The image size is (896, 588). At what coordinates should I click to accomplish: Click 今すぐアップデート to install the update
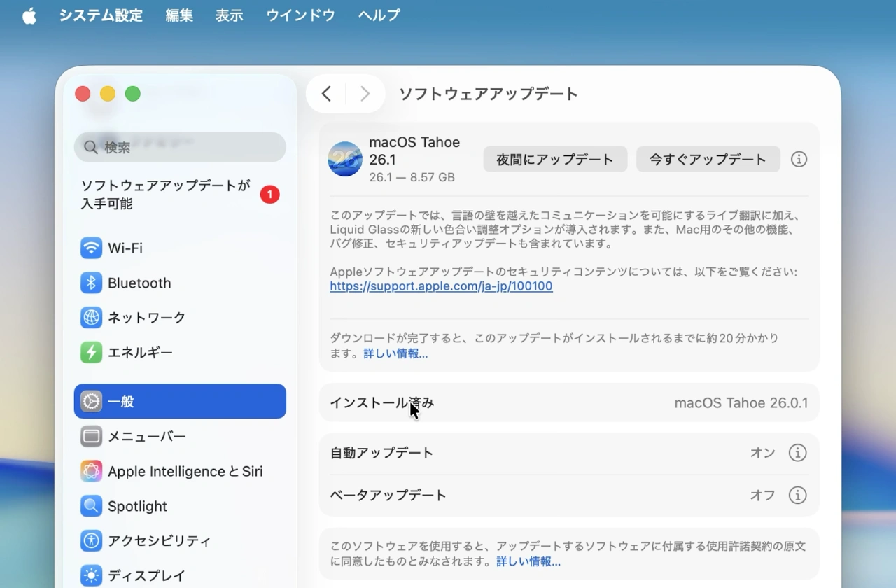[708, 159]
